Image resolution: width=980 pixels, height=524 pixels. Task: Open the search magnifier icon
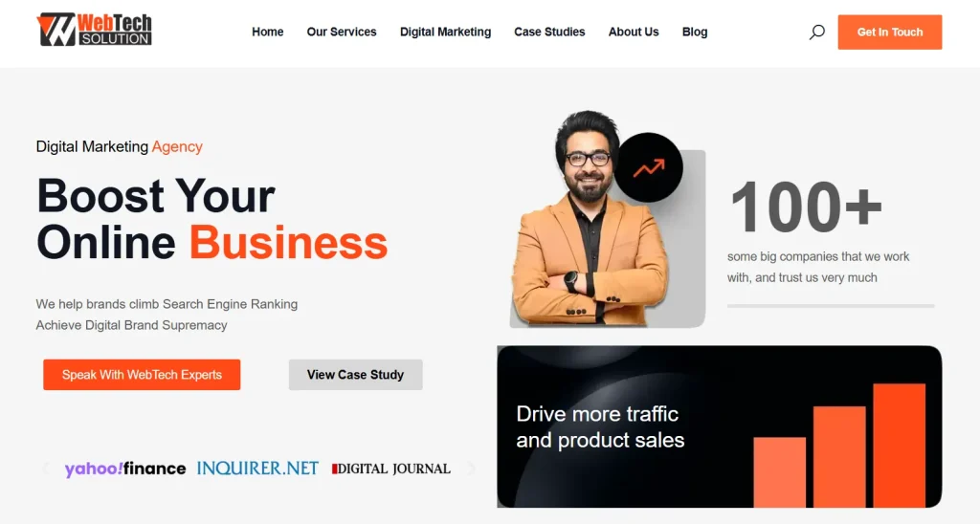point(817,32)
